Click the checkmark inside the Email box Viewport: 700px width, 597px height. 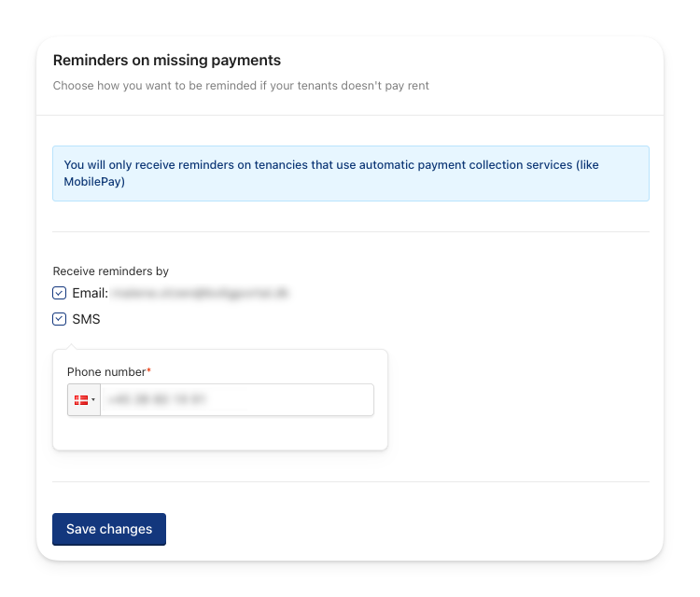click(x=60, y=293)
